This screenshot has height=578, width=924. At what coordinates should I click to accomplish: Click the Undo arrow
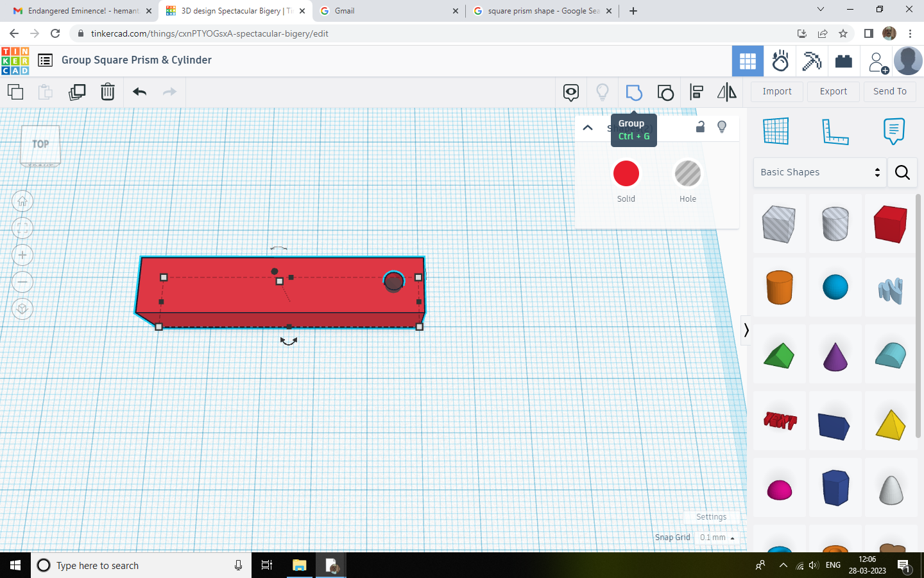(x=139, y=92)
